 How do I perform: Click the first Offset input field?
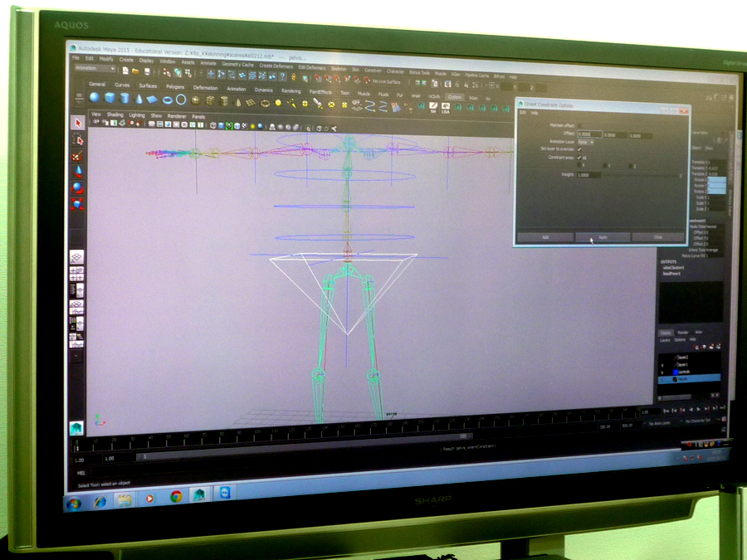point(590,134)
